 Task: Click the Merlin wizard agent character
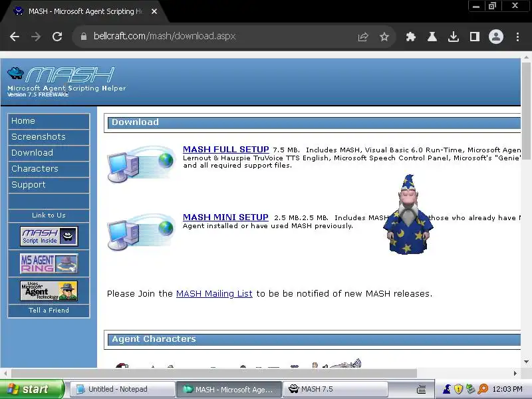click(x=408, y=214)
